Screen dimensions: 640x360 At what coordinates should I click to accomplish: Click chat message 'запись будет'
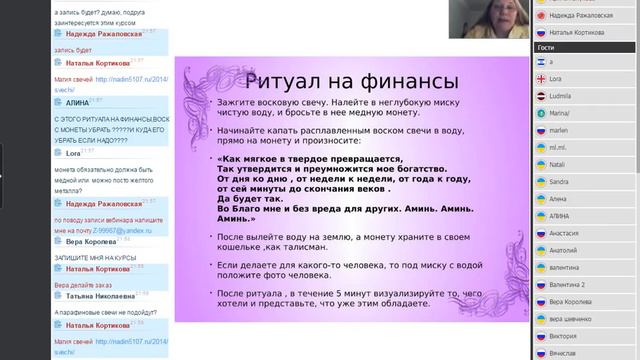tap(73, 50)
